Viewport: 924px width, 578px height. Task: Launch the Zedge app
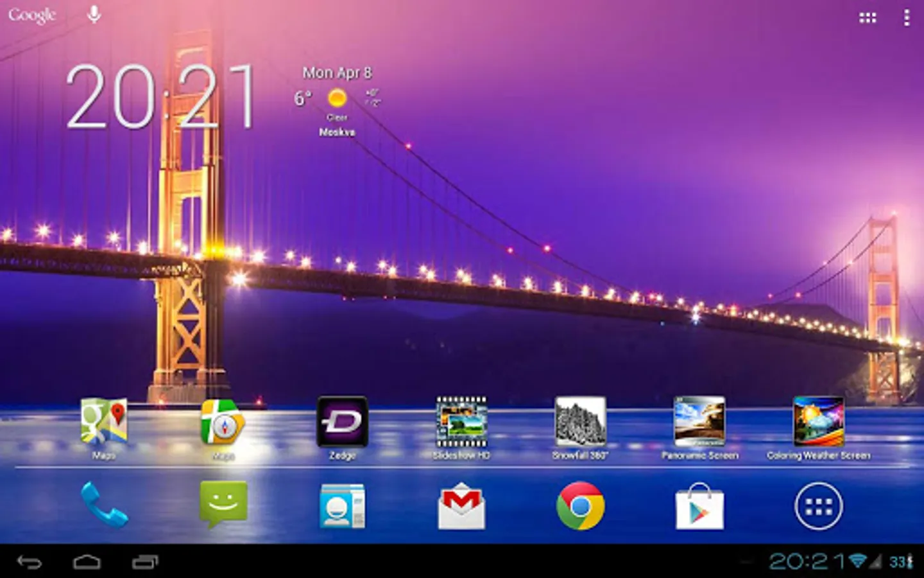342,423
